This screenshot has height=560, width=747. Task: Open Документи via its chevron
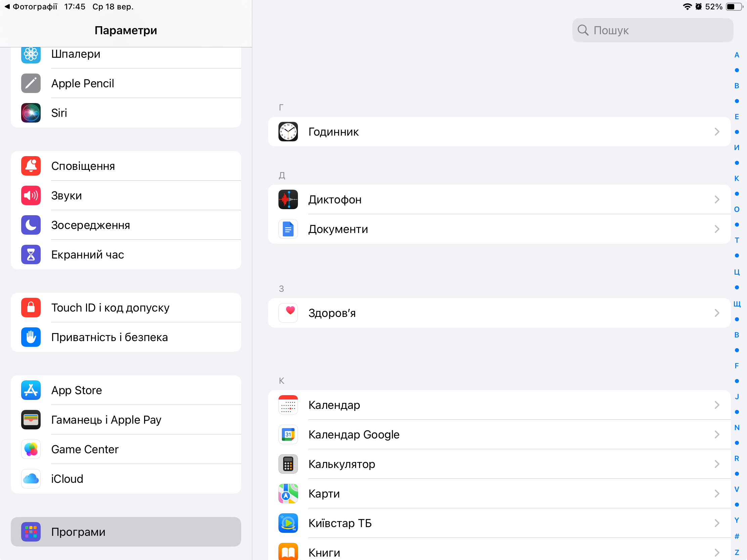pyautogui.click(x=717, y=229)
